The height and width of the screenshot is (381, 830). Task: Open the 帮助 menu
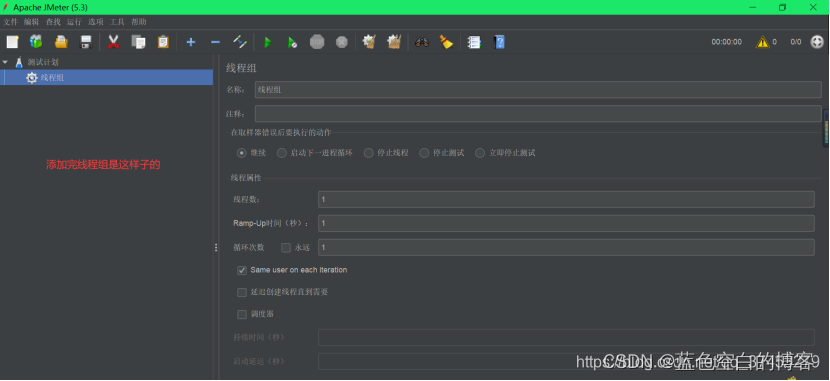pos(139,22)
